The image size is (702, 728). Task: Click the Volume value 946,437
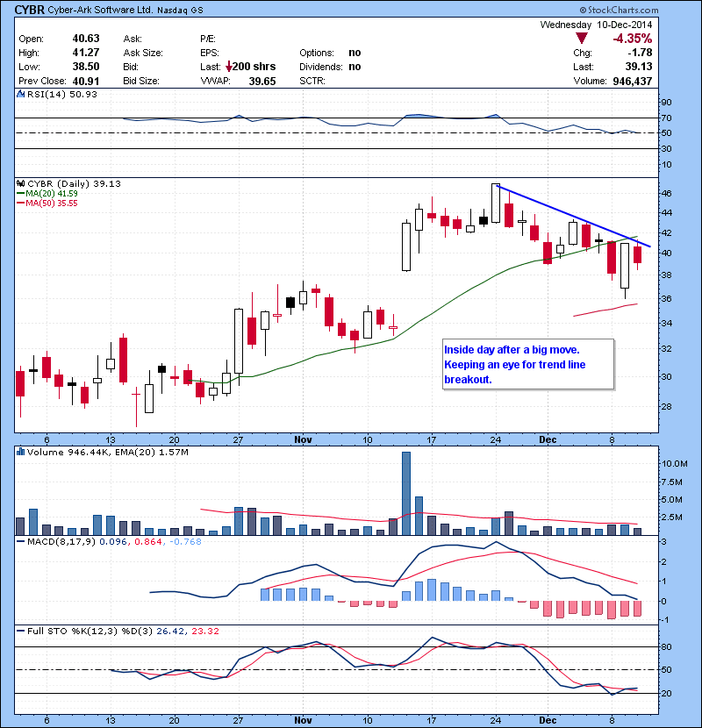pyautogui.click(x=633, y=82)
